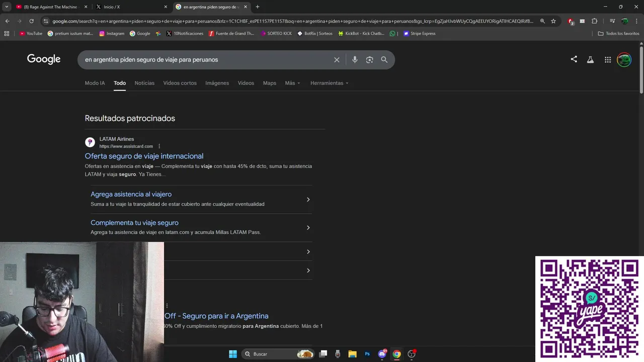Open a new browser tab

(x=258, y=7)
